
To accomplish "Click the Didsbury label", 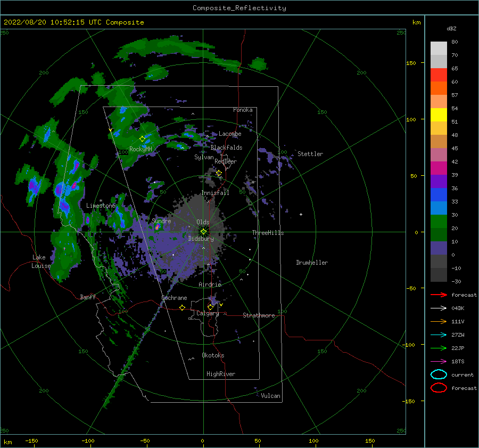I will pos(201,239).
